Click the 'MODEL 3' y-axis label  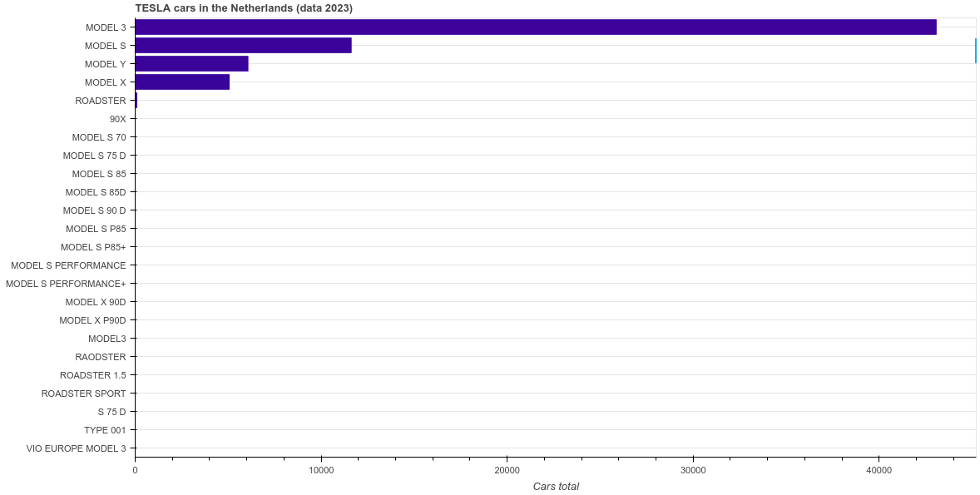106,27
